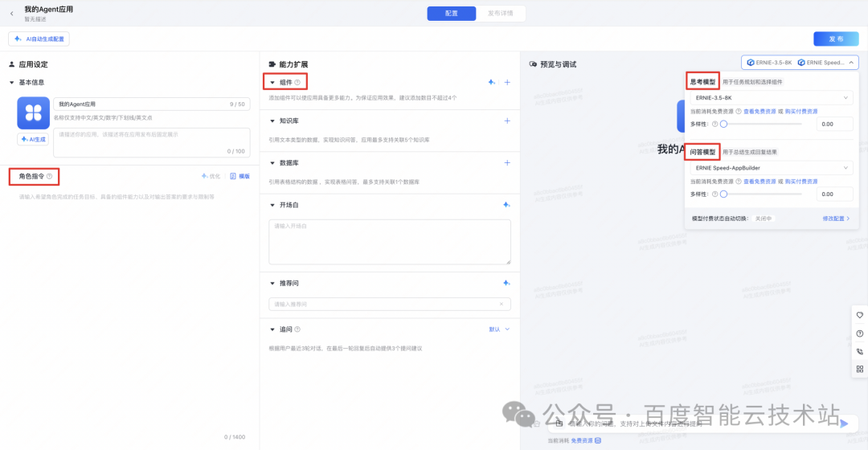The width and height of the screenshot is (868, 450).
Task: Click 免费资源 link below chat input
Action: click(x=582, y=440)
